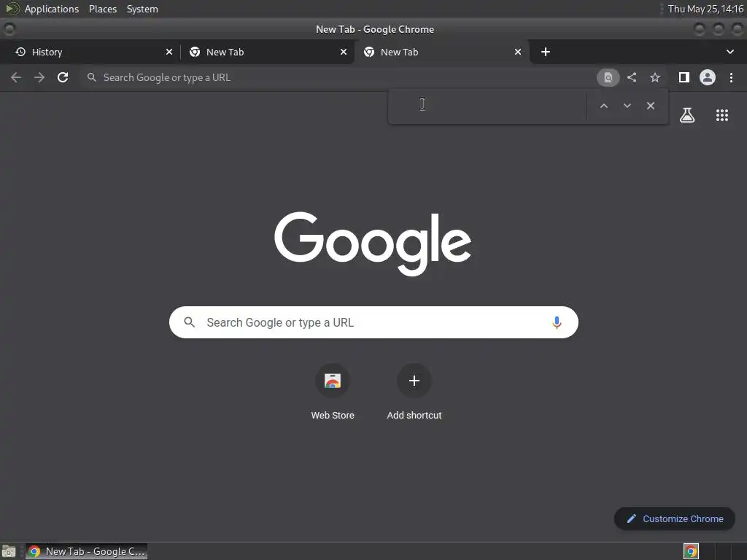Open the Google apps grid
The height and width of the screenshot is (560, 747).
point(722,115)
